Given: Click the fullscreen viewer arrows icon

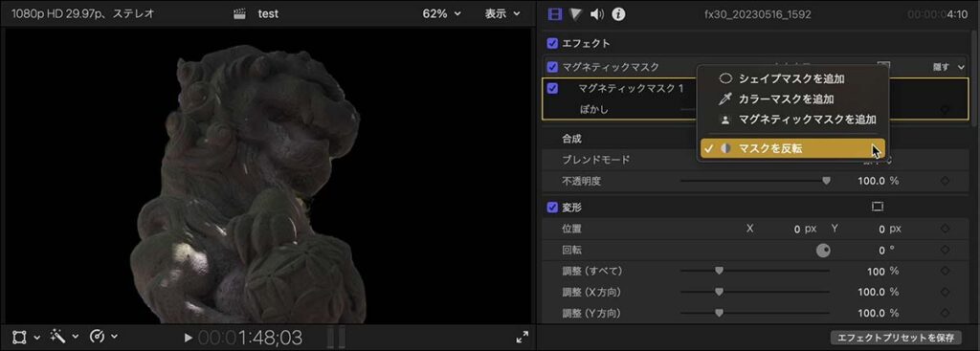Looking at the screenshot, I should point(522,338).
